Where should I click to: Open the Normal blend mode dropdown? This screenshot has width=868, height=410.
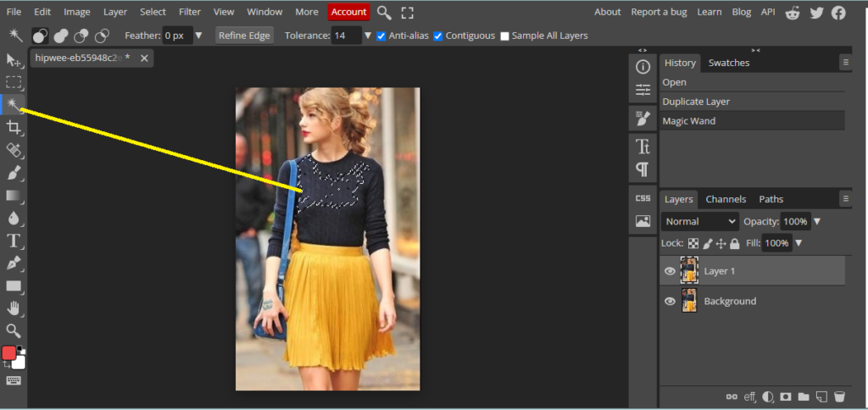tap(699, 221)
